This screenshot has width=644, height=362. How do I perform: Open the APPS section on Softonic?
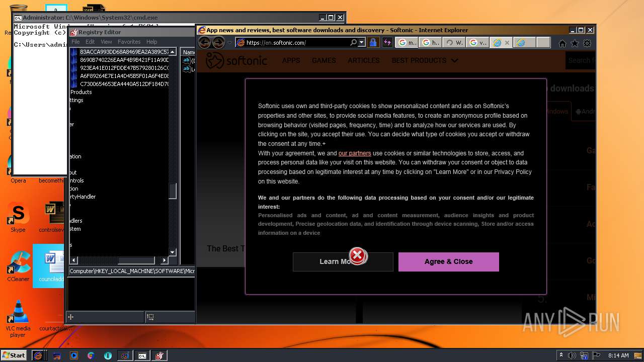click(x=291, y=60)
